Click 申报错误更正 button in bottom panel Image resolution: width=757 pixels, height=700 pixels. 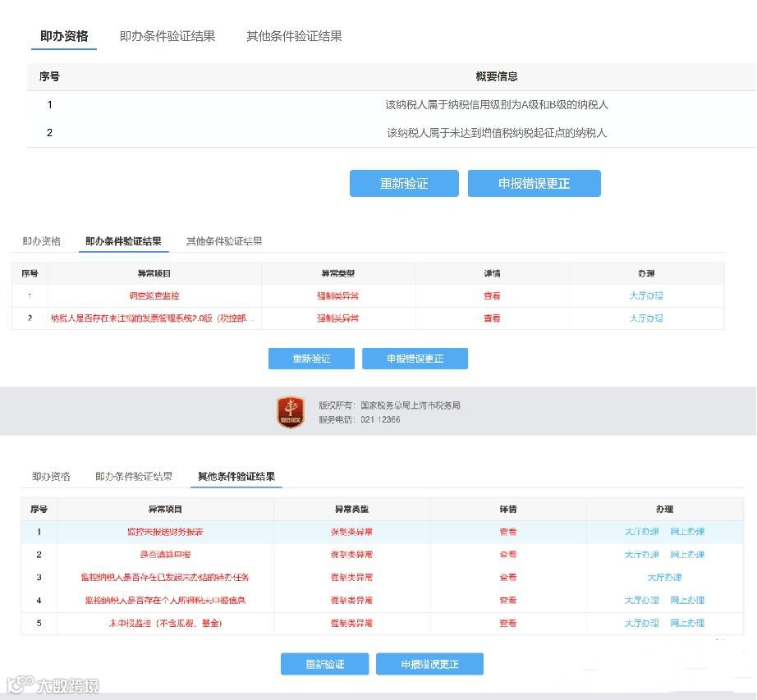[x=429, y=664]
